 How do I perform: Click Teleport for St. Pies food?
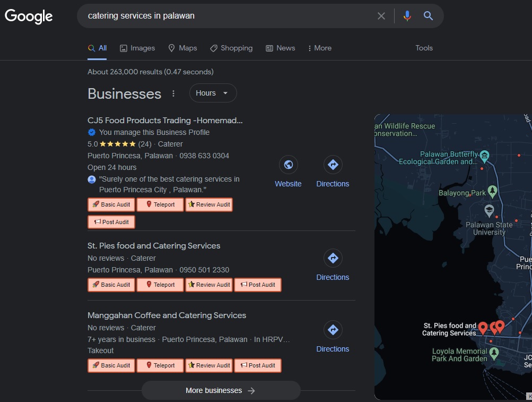coord(160,285)
